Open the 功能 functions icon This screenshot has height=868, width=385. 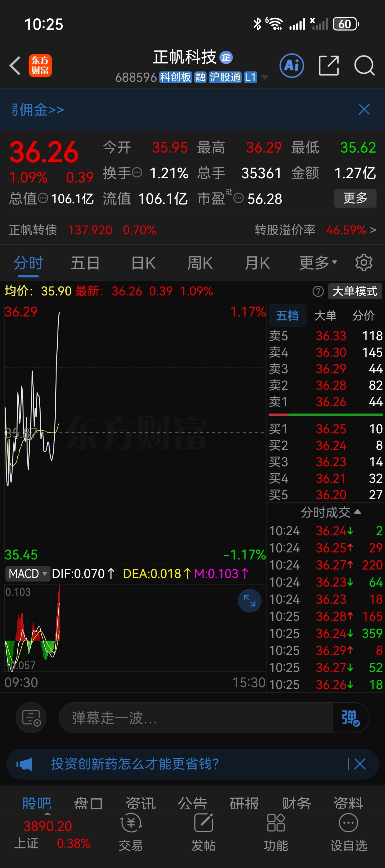click(276, 832)
